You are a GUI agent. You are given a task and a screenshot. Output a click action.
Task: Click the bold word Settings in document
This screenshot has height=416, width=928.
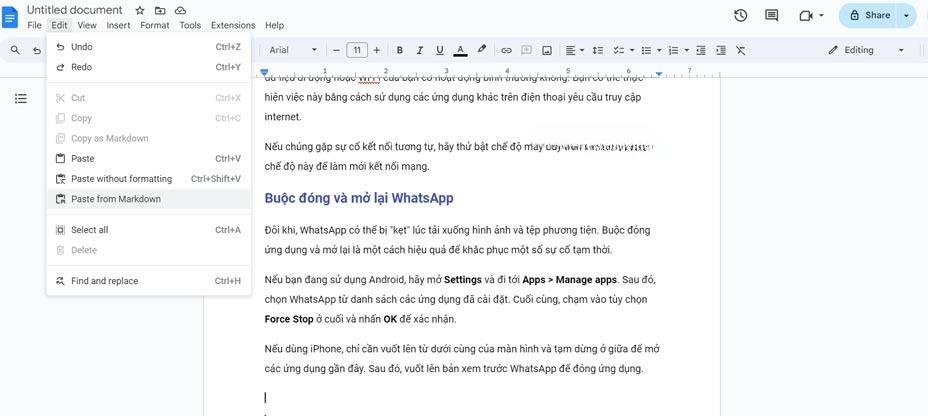click(463, 279)
